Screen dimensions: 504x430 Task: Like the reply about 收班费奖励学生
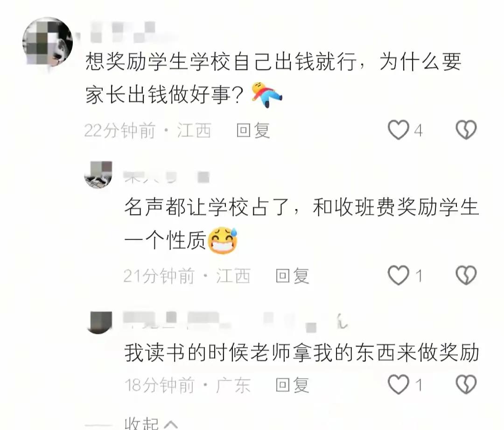[398, 275]
